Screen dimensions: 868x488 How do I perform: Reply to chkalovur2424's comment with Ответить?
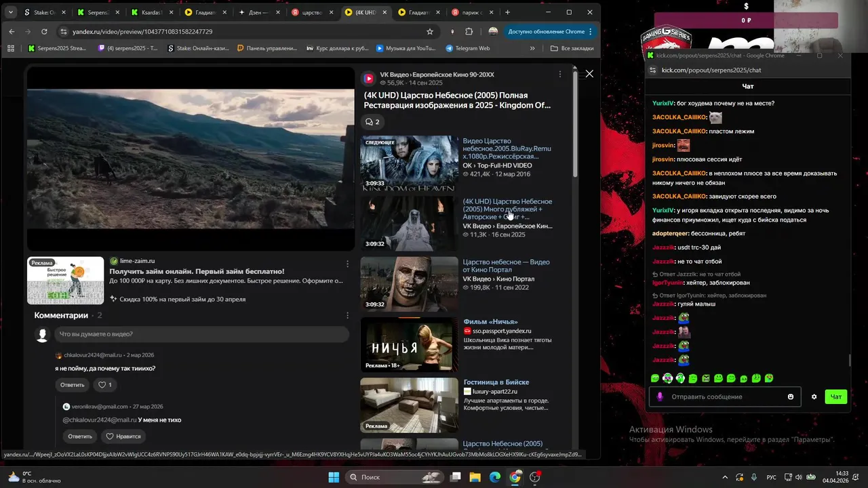(72, 384)
